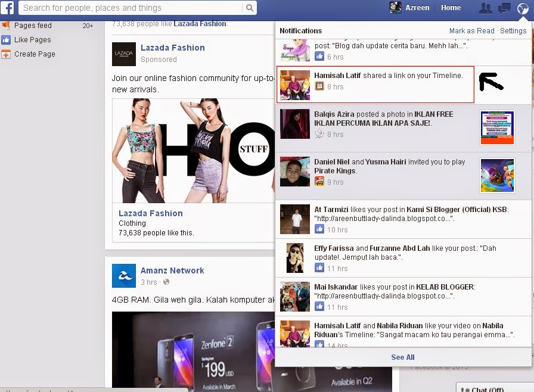
Task: Open Effy Farissa and Furzanne notification
Action: [x=403, y=258]
